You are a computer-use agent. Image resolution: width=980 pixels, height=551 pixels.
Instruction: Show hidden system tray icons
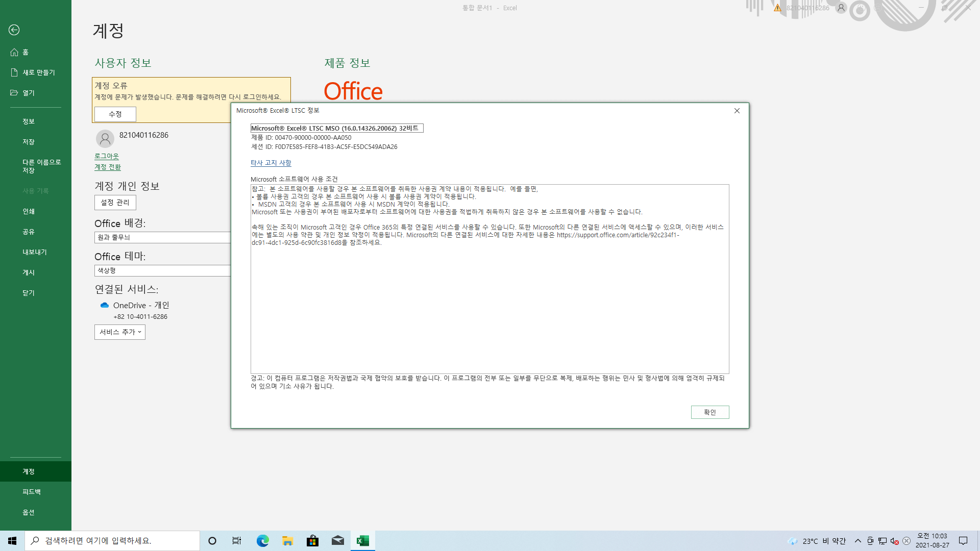click(858, 541)
